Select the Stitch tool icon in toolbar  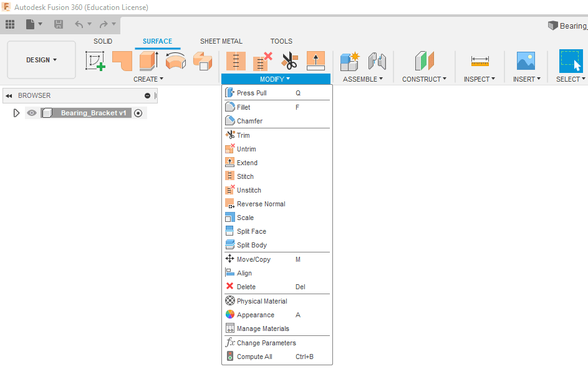(x=236, y=61)
